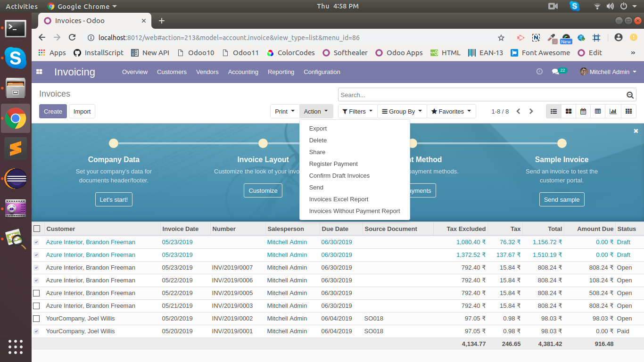Open the rightmost grid view icon
The image size is (644, 362).
pyautogui.click(x=628, y=111)
